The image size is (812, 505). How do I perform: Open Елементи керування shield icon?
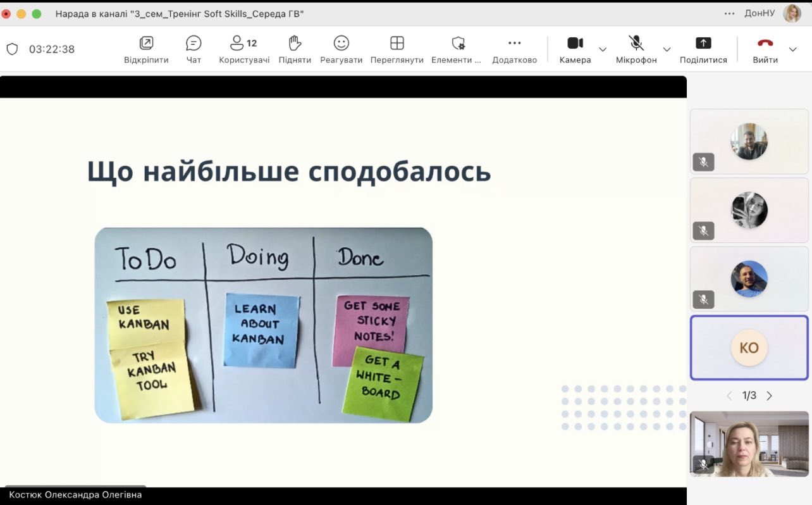(458, 49)
